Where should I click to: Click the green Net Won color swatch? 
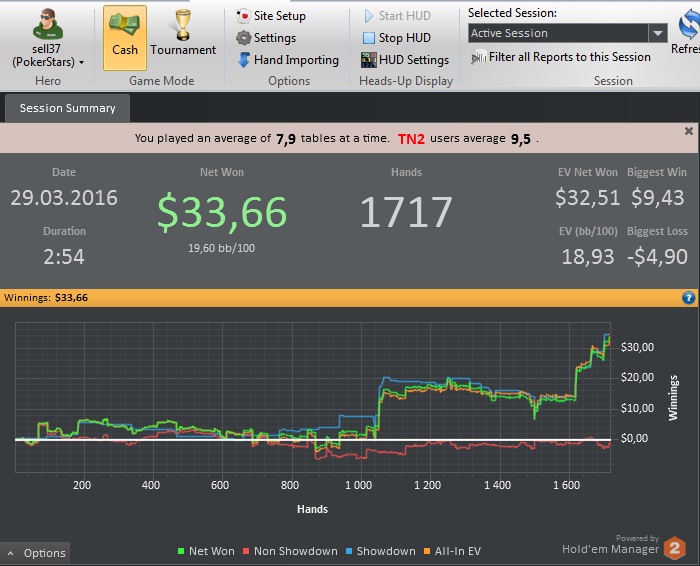coord(181,551)
